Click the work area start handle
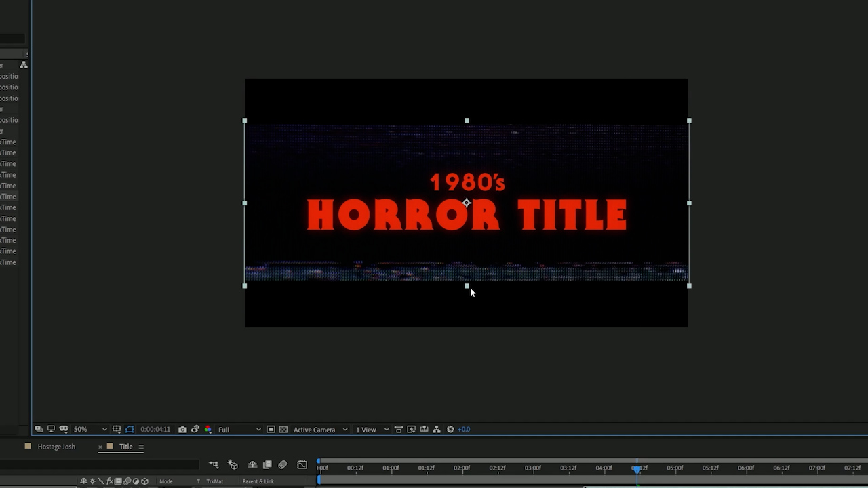 319,480
